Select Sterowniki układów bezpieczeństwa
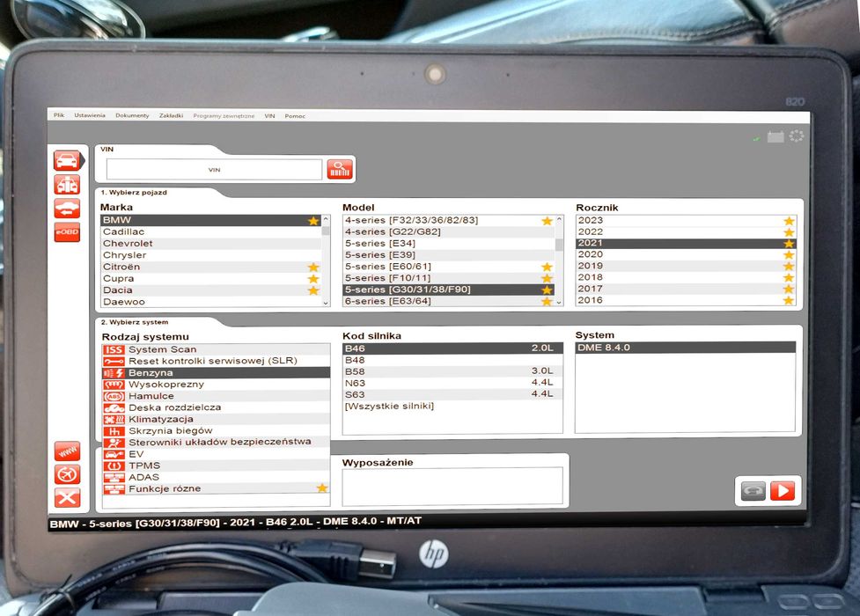The height and width of the screenshot is (616, 860). tap(216, 442)
